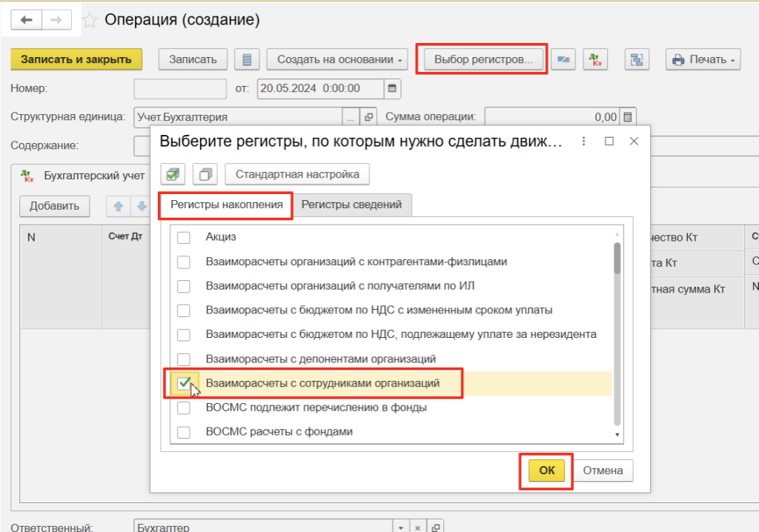Confirm register selection with OK
759x532 pixels.
coord(546,471)
